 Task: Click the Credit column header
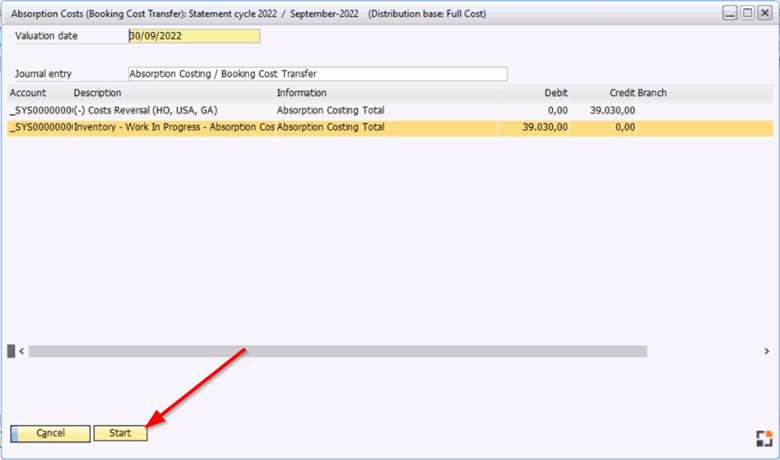pyautogui.click(x=622, y=93)
